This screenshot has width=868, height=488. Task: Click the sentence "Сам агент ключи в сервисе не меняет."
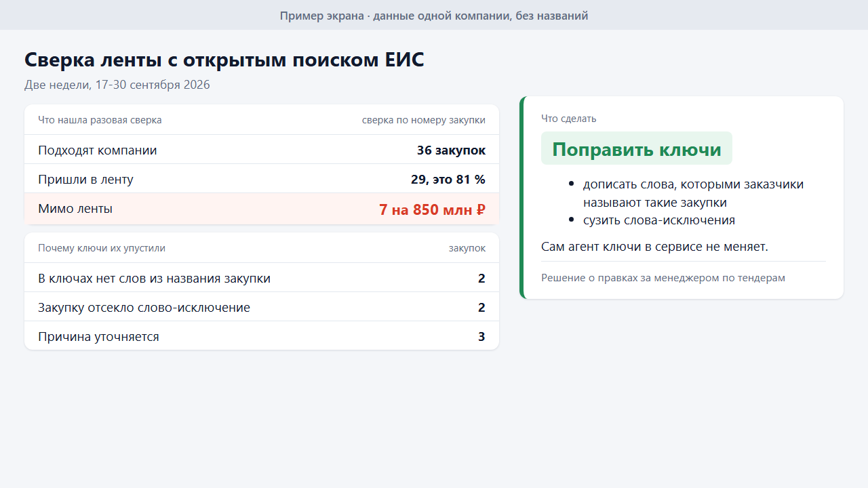(654, 247)
